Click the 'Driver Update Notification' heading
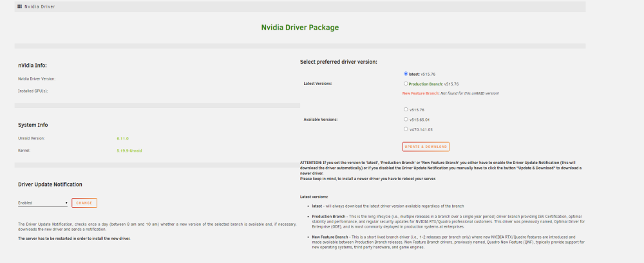 [50, 184]
